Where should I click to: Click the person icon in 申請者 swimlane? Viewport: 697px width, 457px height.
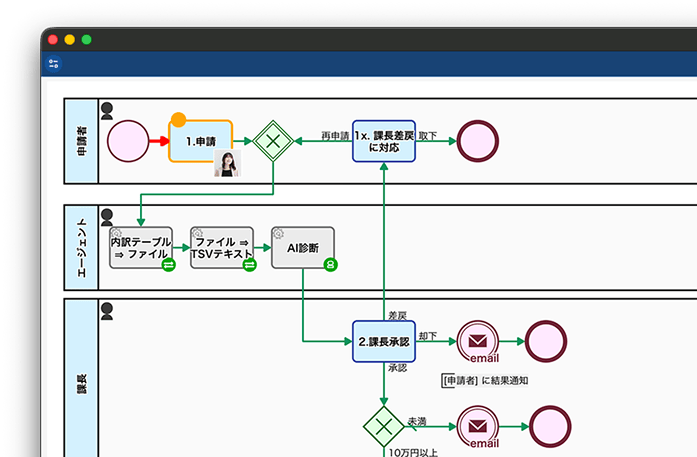[107, 111]
